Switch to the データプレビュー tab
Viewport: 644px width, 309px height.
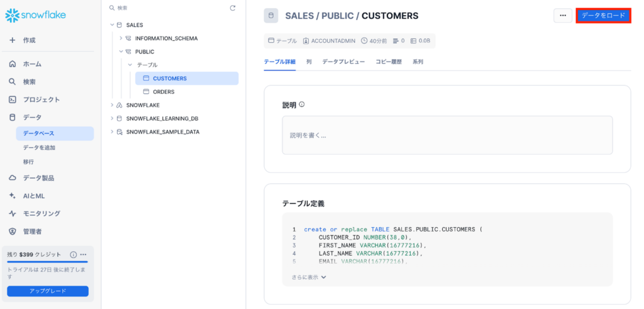343,62
